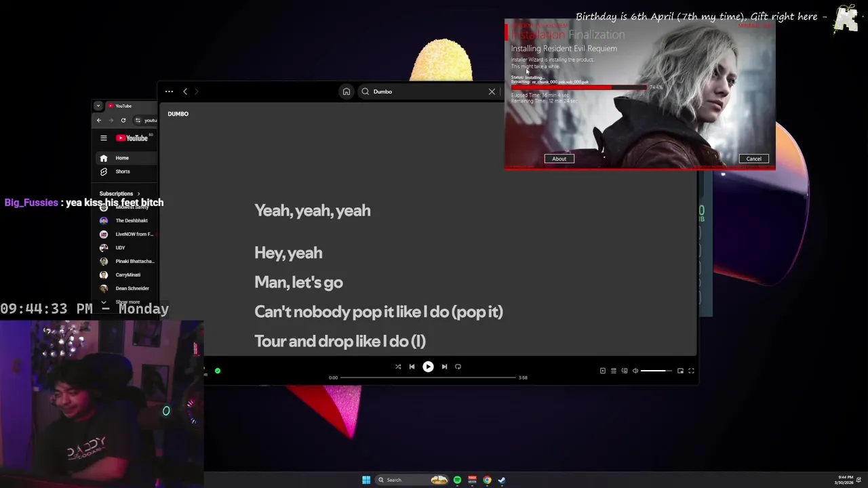Click the installer extraction progress bar
This screenshot has width=868, height=488.
coord(579,87)
